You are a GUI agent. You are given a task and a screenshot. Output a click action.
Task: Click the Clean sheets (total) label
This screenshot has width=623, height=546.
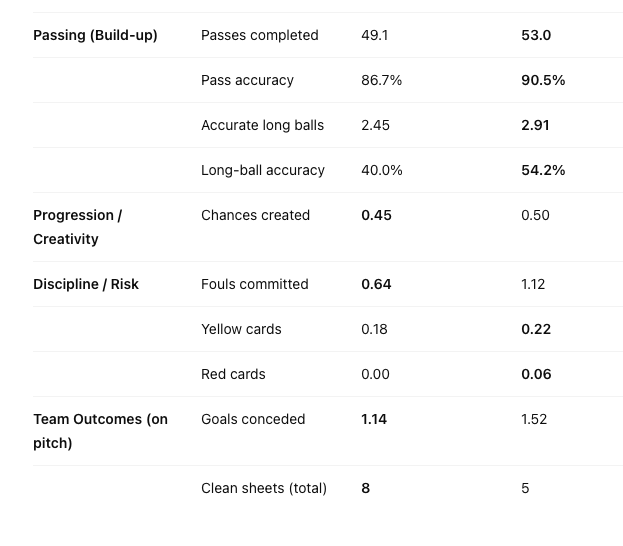pos(263,488)
